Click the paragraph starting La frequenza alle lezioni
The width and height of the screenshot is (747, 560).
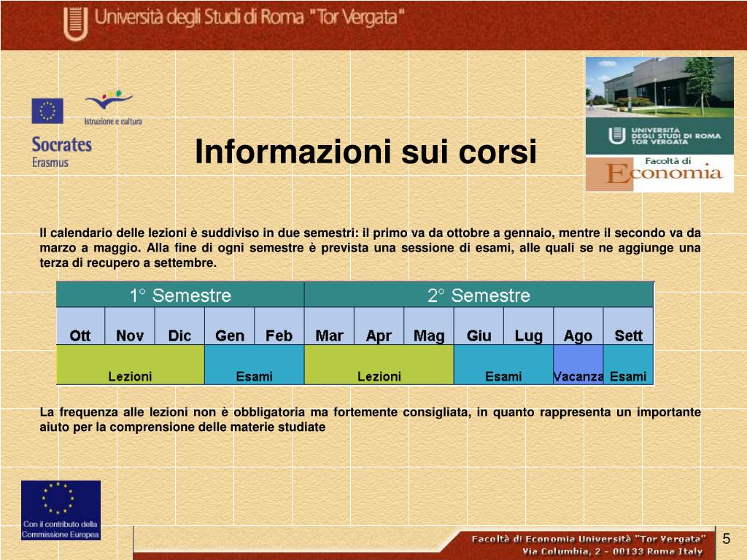point(370,419)
